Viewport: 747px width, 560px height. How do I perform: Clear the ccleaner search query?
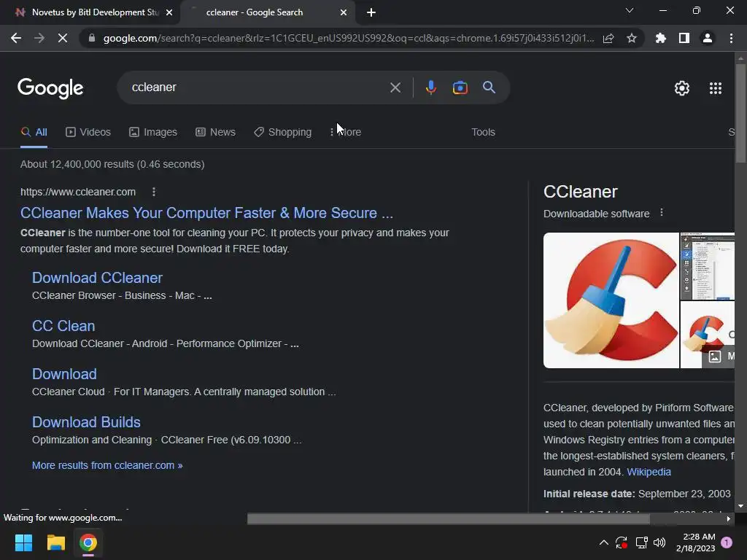point(395,87)
